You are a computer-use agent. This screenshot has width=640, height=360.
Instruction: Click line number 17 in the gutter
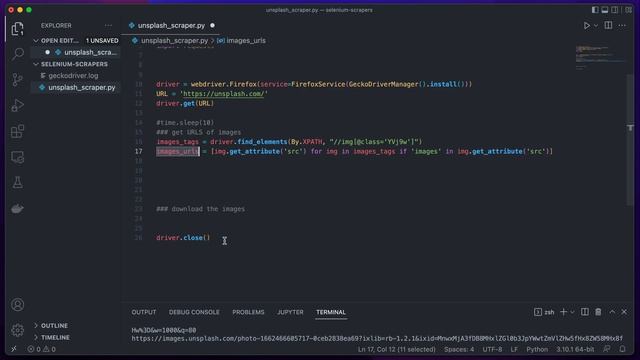138,151
